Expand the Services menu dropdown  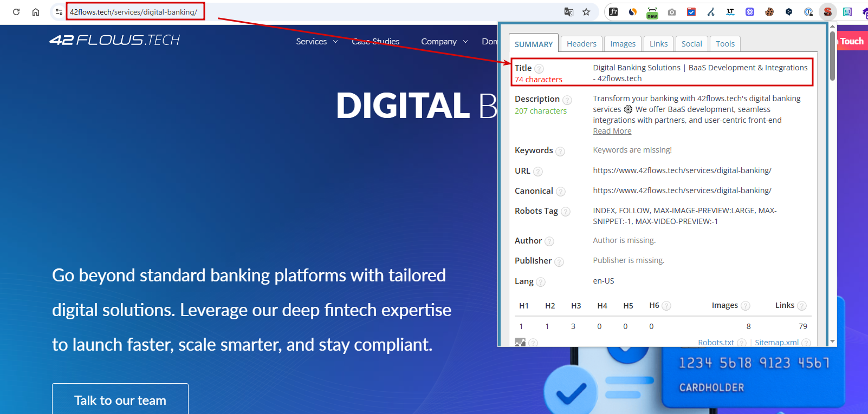pyautogui.click(x=317, y=41)
